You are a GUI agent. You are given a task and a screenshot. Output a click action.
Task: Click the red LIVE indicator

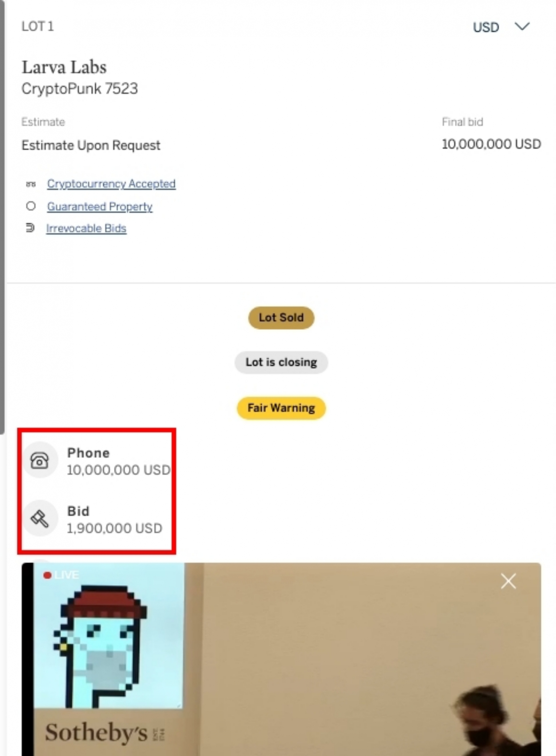click(61, 575)
